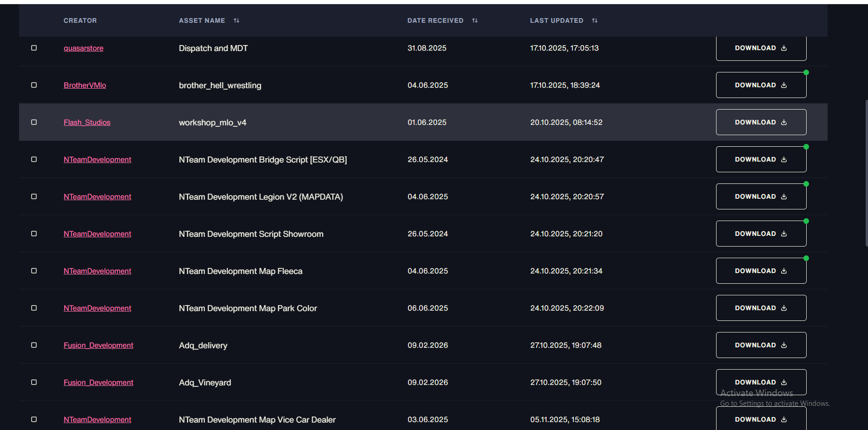This screenshot has width=868, height=430.
Task: Open the quasarstore creator link
Action: pyautogui.click(x=84, y=48)
